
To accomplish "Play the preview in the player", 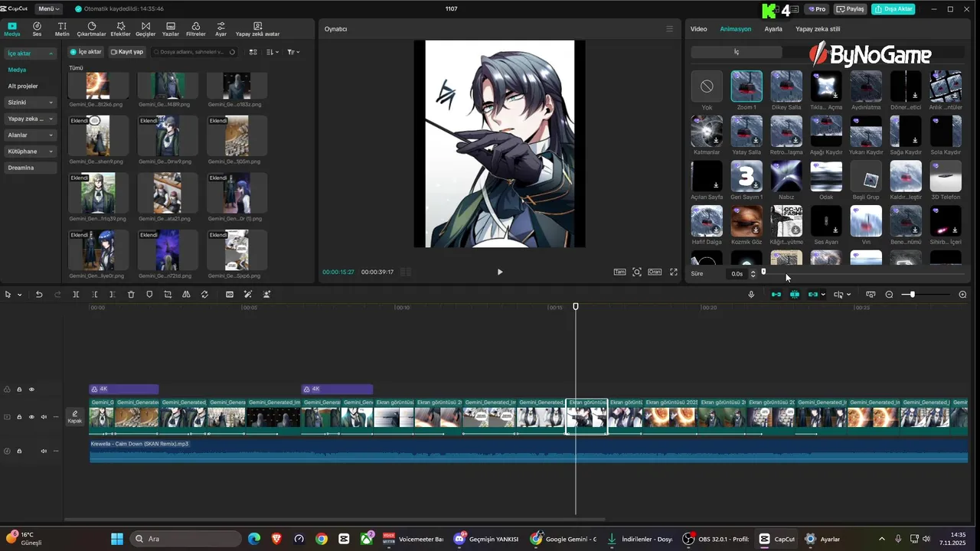I will tap(500, 272).
